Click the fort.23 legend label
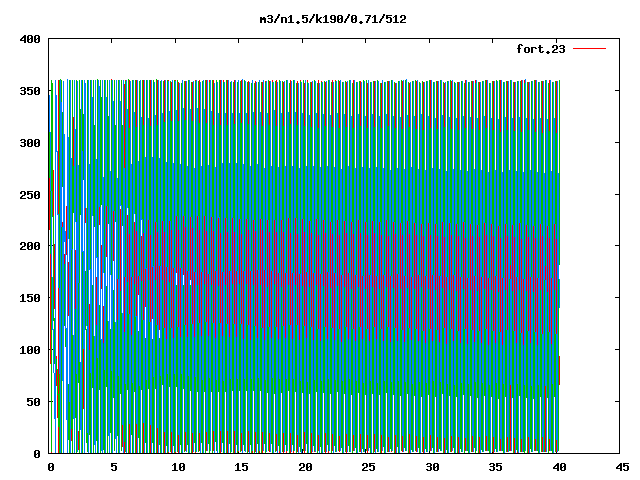The width and height of the screenshot is (640, 480). (541, 49)
